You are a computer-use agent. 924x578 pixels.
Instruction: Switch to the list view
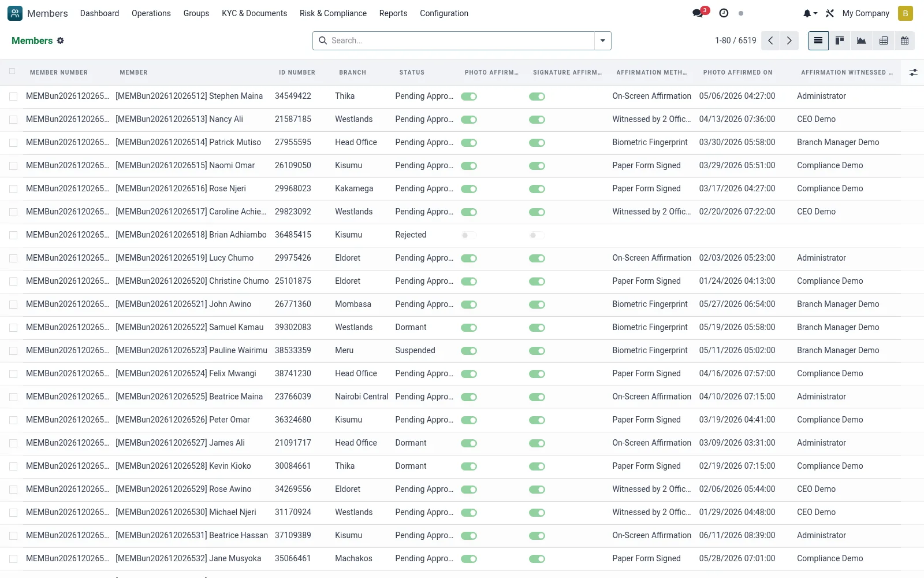coord(818,40)
